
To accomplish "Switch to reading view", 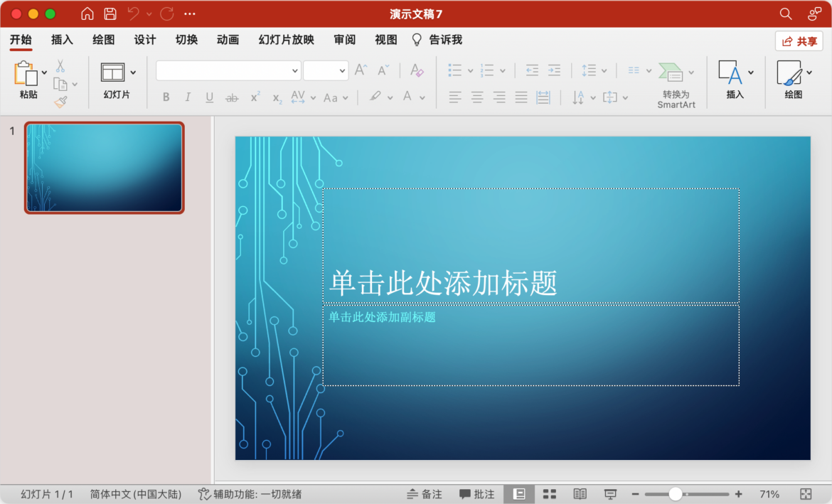I will point(580,494).
